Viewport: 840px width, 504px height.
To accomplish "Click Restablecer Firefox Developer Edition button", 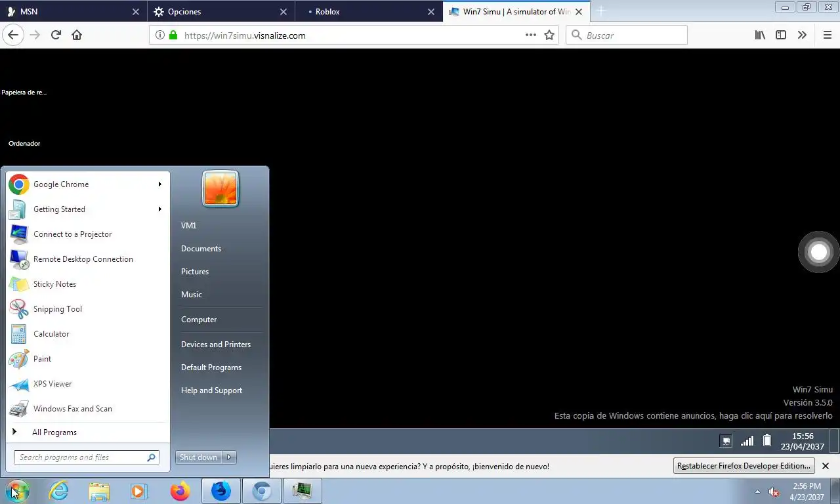I will [x=744, y=466].
